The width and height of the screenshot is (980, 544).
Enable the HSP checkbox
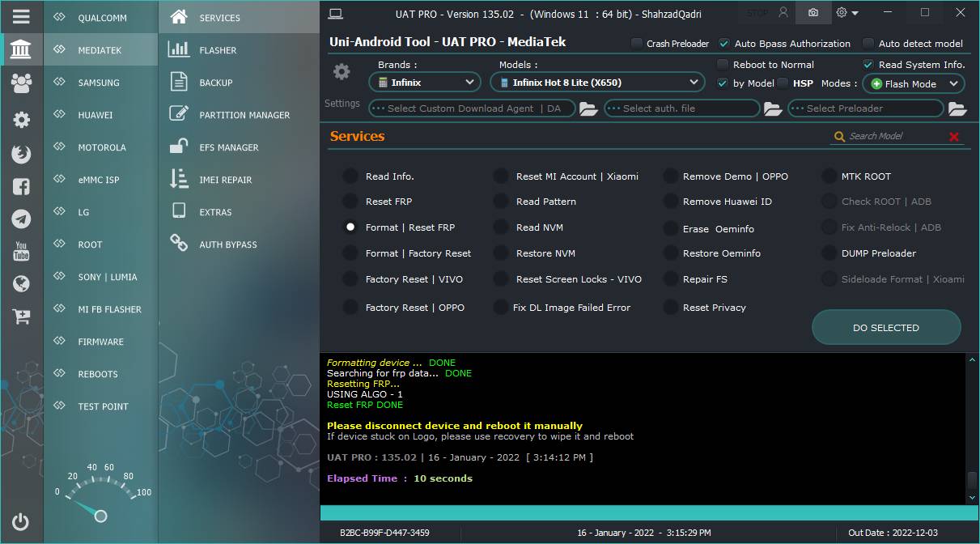(x=783, y=83)
